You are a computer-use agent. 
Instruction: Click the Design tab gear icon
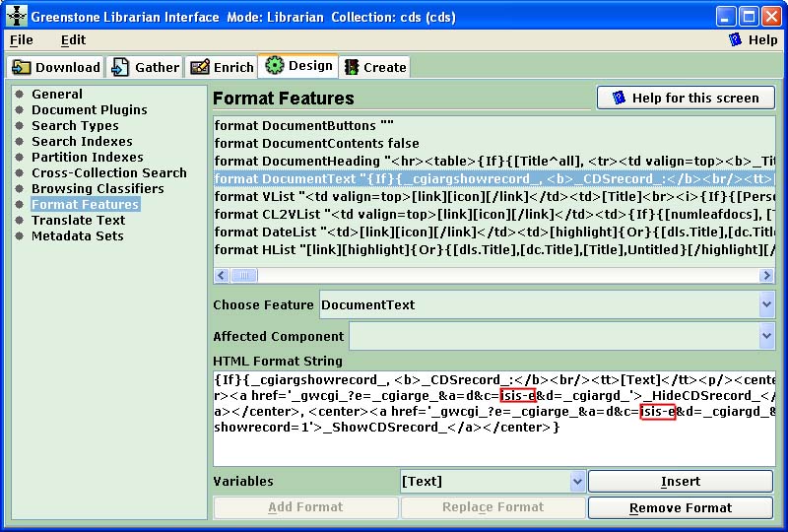274,66
